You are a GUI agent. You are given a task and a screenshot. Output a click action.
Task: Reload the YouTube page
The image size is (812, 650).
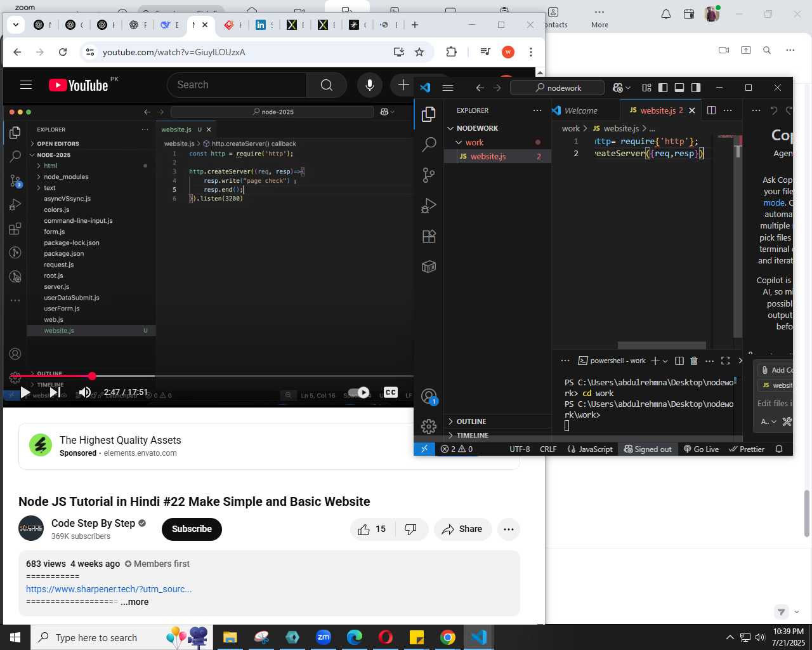(x=63, y=52)
